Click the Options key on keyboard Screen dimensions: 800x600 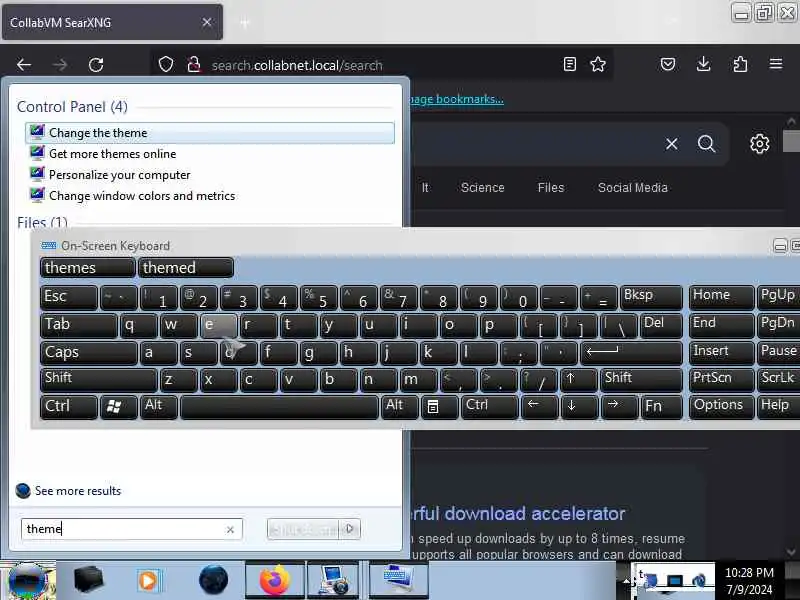click(x=721, y=407)
